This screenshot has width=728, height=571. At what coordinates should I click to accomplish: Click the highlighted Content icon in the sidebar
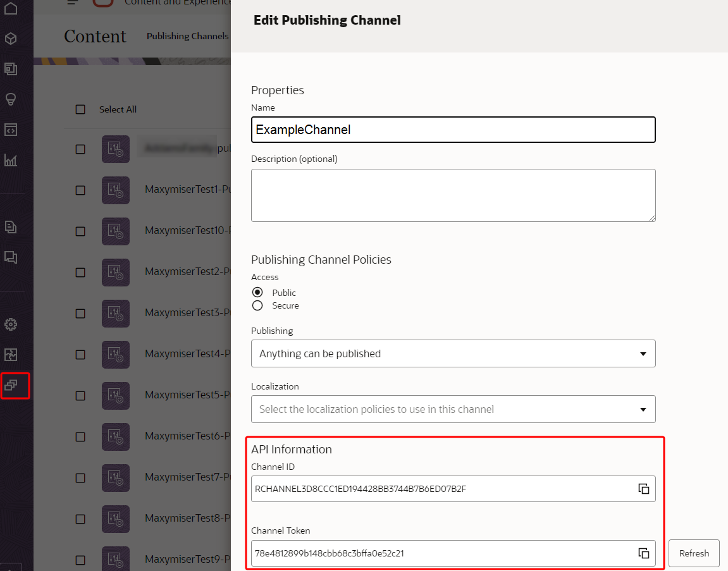point(11,384)
